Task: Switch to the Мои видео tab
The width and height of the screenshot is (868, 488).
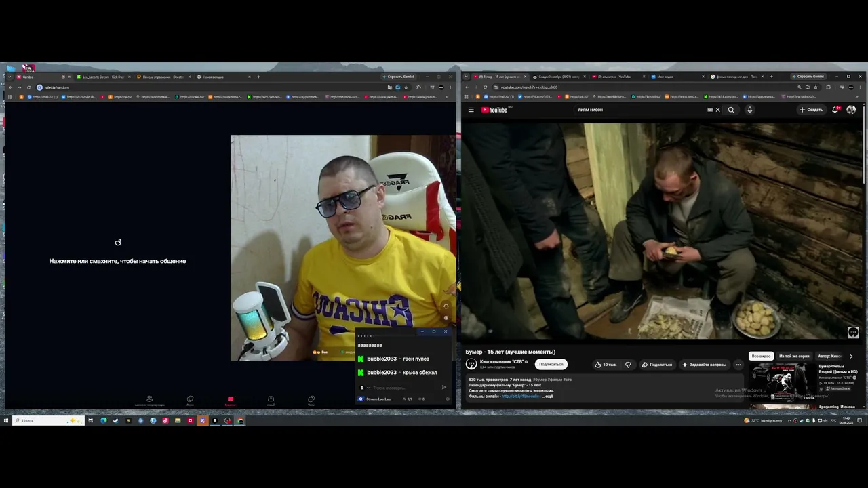Action: click(x=678, y=77)
